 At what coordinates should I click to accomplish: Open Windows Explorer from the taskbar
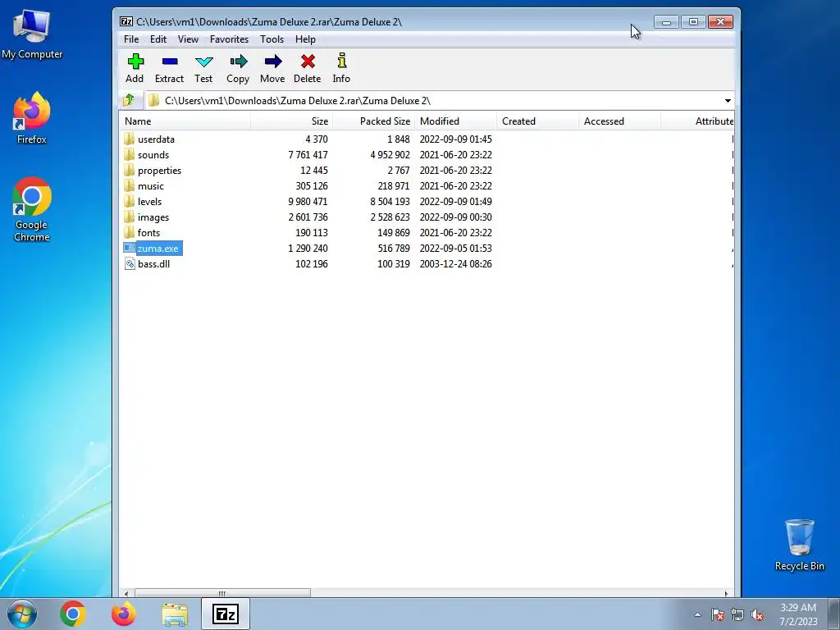(176, 614)
